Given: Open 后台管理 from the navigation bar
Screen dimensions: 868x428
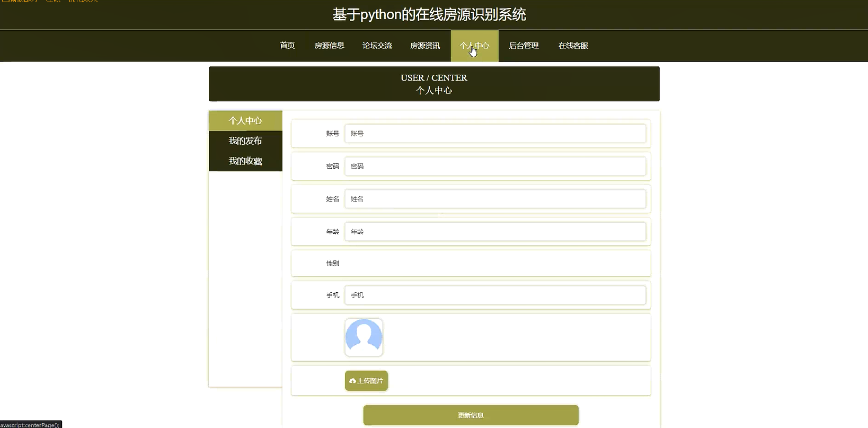Looking at the screenshot, I should [x=524, y=46].
